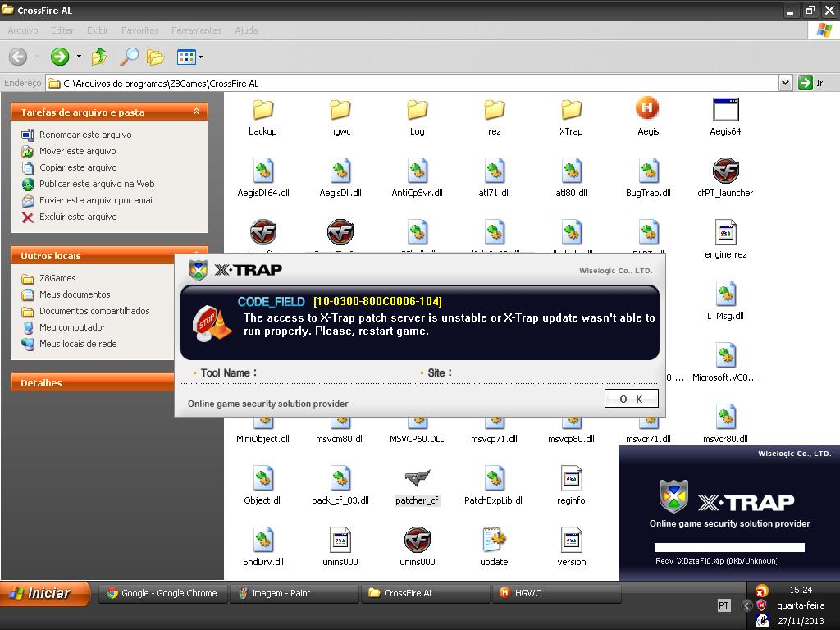Open the Ferramentas menu
The image size is (840, 630).
pos(196,30)
